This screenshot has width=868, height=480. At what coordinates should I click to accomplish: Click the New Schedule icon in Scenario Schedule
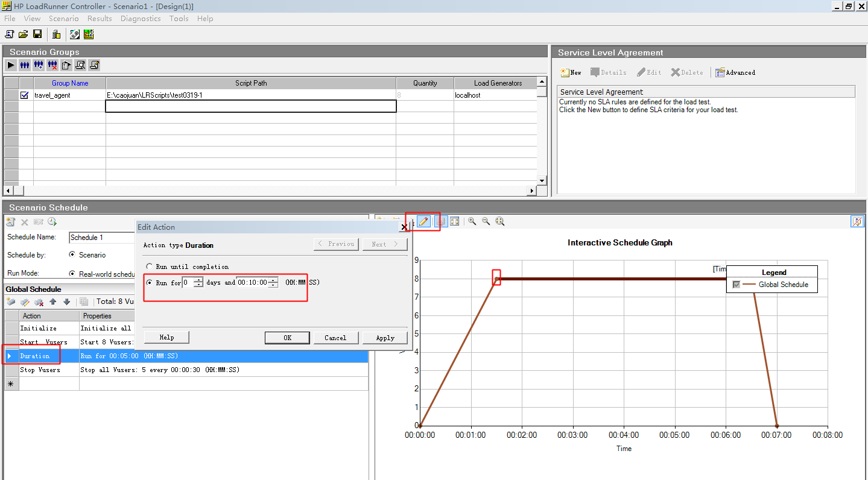[11, 222]
